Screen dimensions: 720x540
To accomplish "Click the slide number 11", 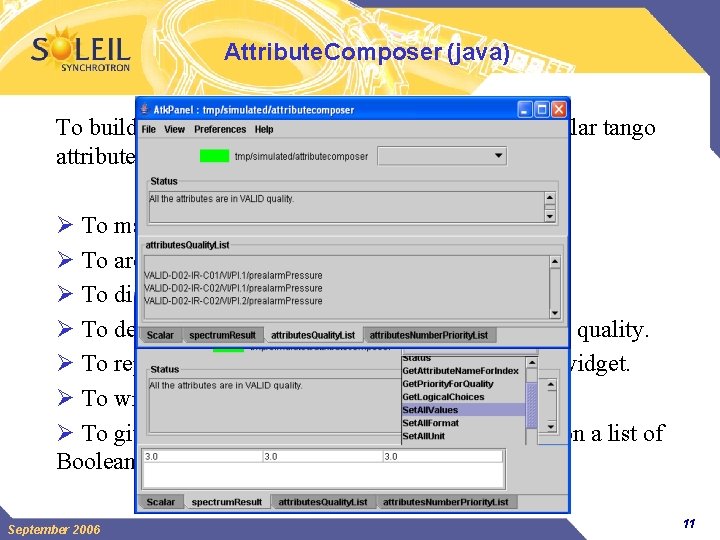I will tap(689, 523).
